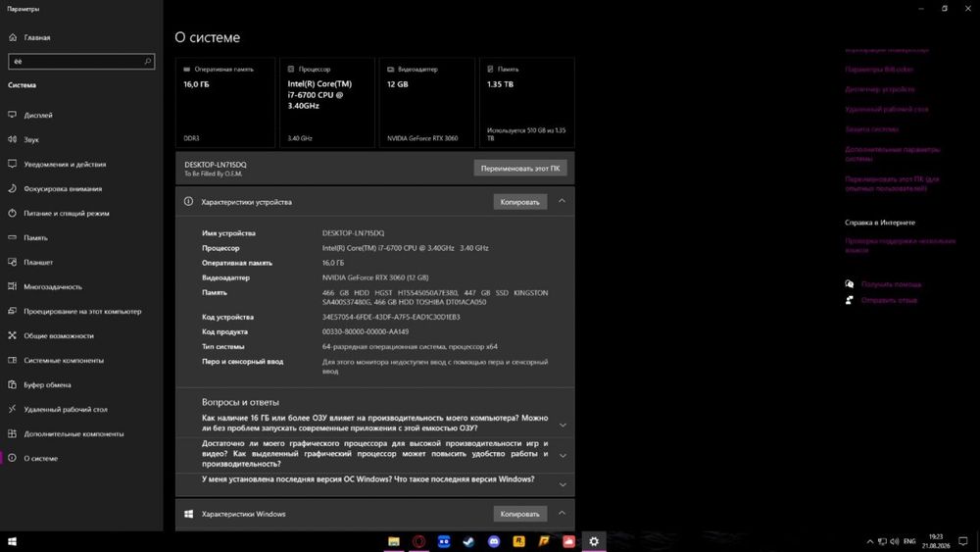This screenshot has width=980, height=552.
Task: Click the Отправить отзыв link
Action: (889, 300)
